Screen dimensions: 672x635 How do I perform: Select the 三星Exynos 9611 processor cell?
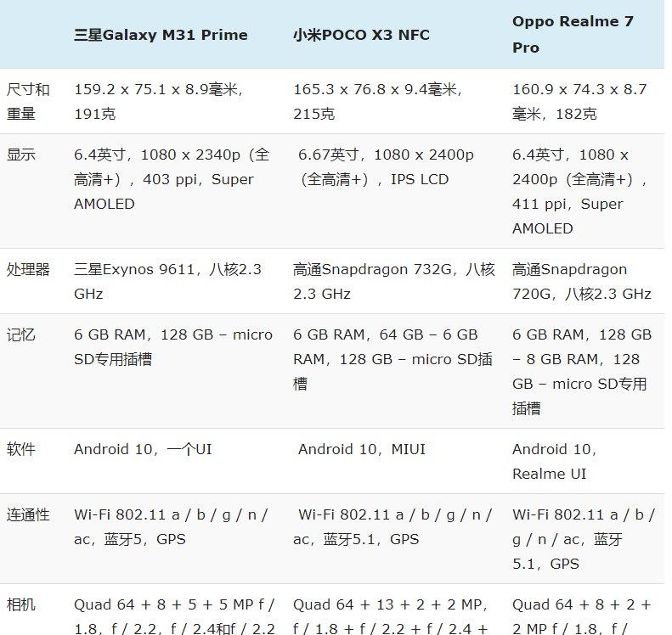(167, 281)
